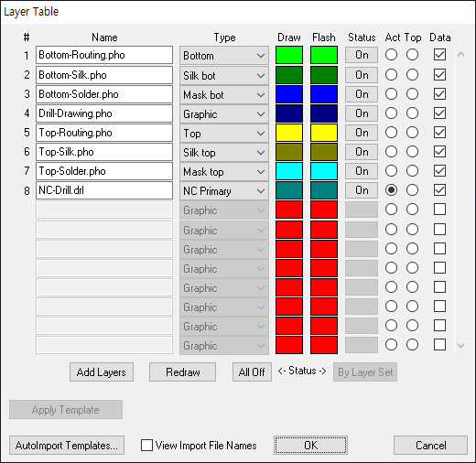Open the Flash color for Top-Routing.pho
Image resolution: width=476 pixels, height=463 pixels.
(x=324, y=133)
